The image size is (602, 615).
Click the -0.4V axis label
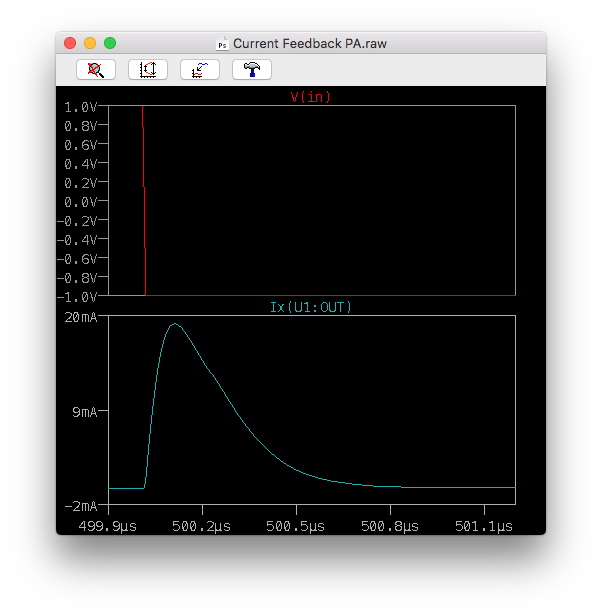77,240
